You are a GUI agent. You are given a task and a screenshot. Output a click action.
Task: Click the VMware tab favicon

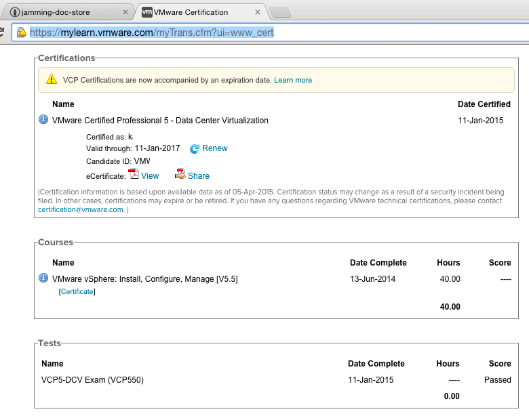[x=146, y=12]
